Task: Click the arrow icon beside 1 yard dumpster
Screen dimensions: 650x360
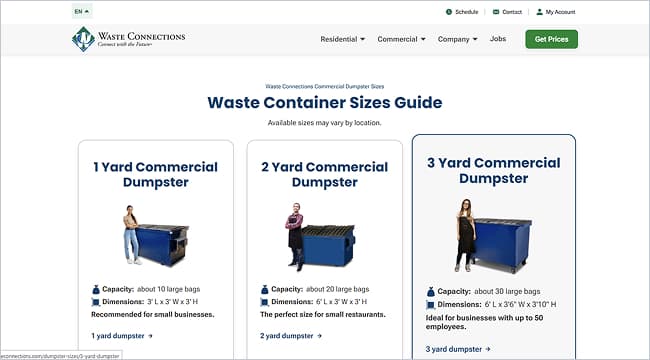Action: [150, 336]
